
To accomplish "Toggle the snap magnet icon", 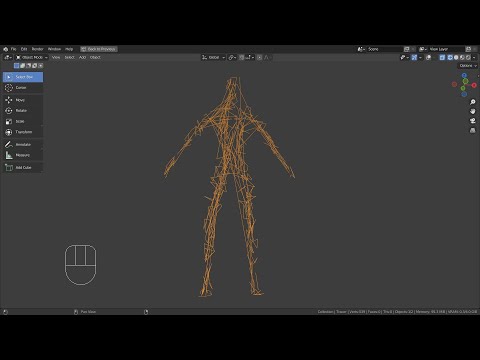I will coord(242,57).
